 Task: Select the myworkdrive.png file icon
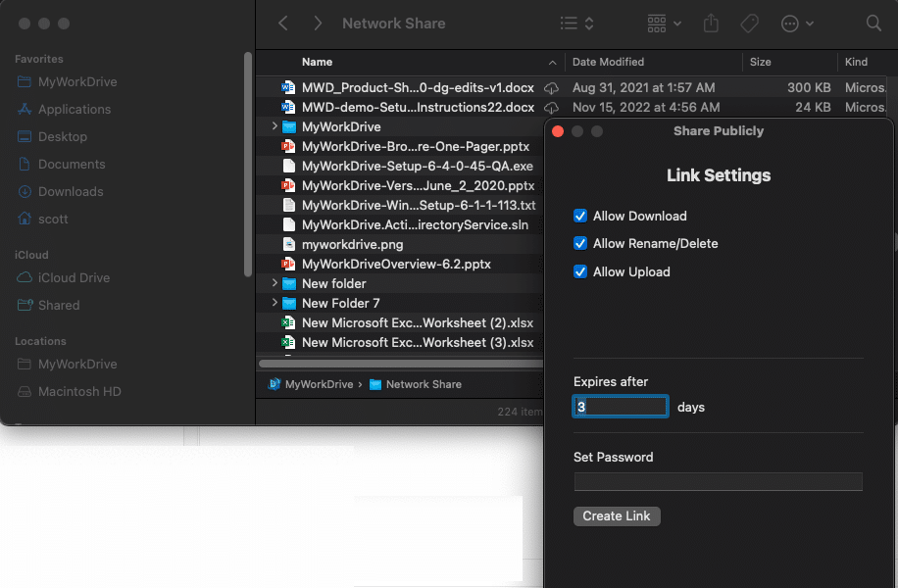(x=288, y=244)
